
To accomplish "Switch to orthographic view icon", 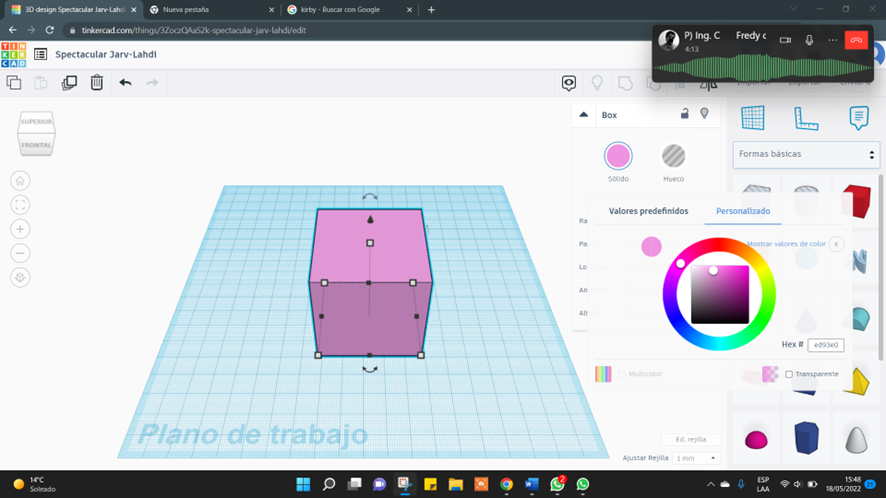I will coord(20,278).
